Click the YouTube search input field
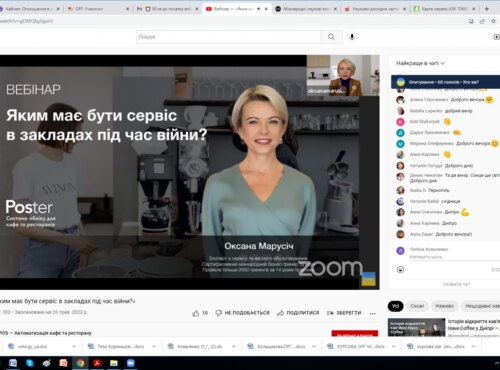This screenshot has width=500, height=370. [x=228, y=37]
